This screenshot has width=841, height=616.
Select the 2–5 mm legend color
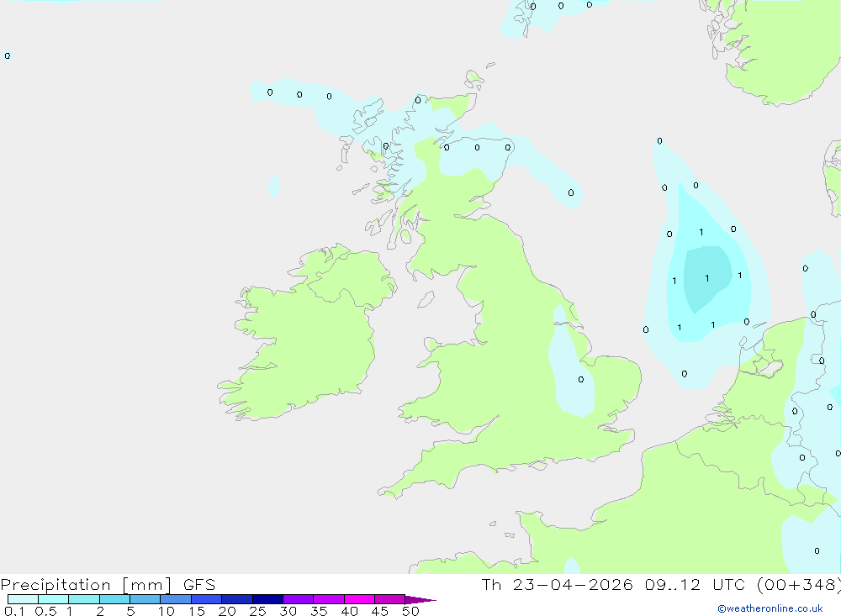pos(114,599)
